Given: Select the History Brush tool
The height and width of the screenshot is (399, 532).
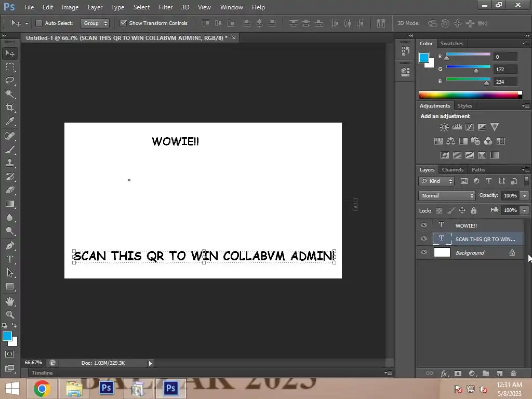Looking at the screenshot, I should [10, 177].
